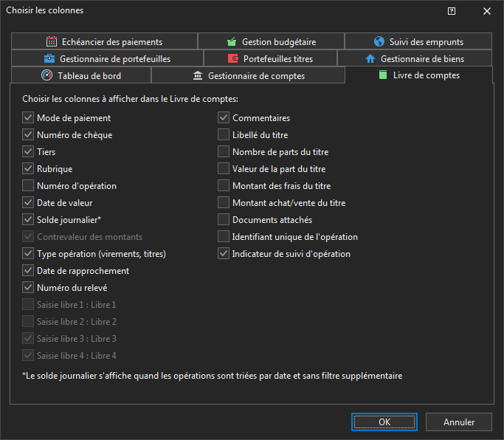Click the footnote about solde journalier

[x=212, y=376]
